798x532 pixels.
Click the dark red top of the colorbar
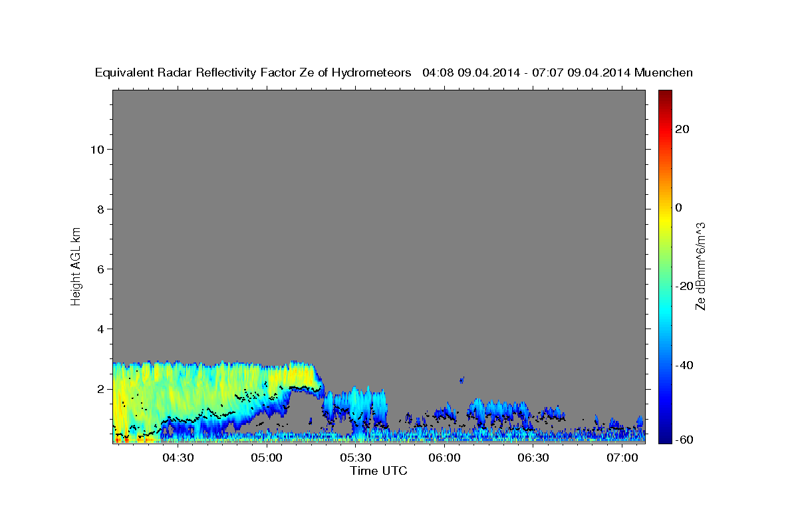tap(664, 95)
